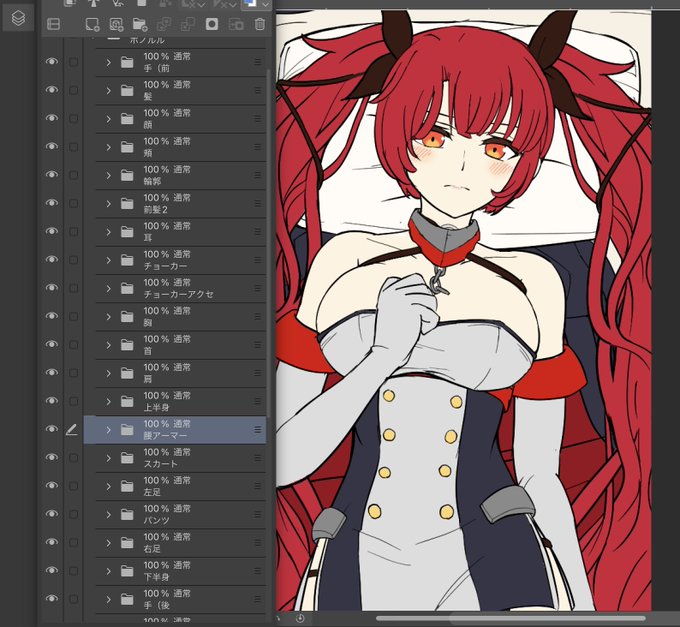Open the Layer palette from the sidebar
Viewport: 680px width, 627px height.
point(18,18)
